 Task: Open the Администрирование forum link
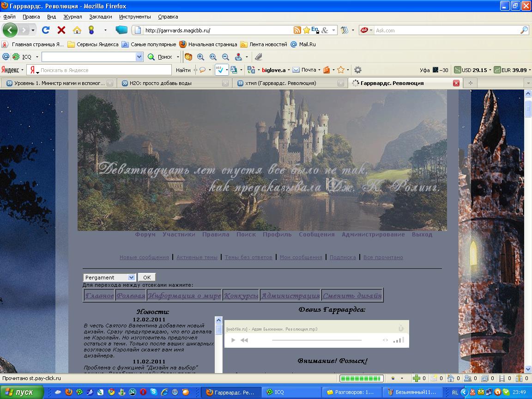click(373, 235)
